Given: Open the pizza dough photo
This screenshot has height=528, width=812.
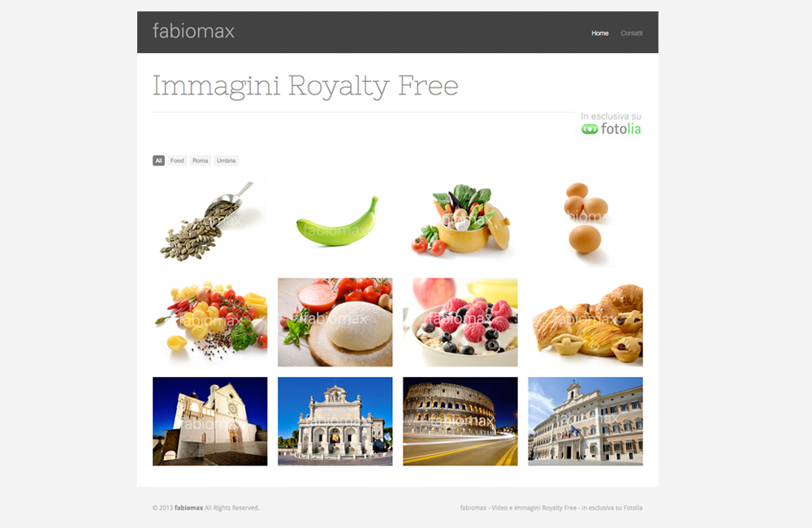Looking at the screenshot, I should click(335, 322).
